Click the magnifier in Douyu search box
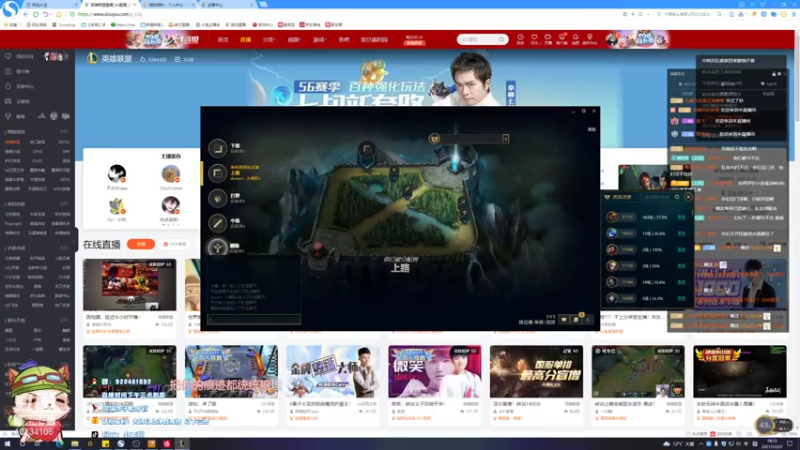Image resolution: width=800 pixels, height=450 pixels. pyautogui.click(x=502, y=39)
